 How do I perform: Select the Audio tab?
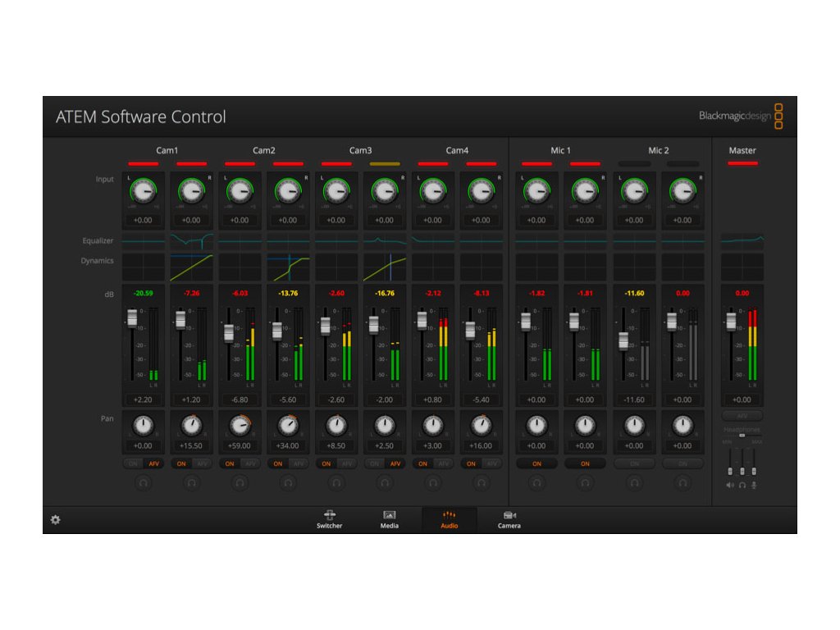click(x=449, y=519)
